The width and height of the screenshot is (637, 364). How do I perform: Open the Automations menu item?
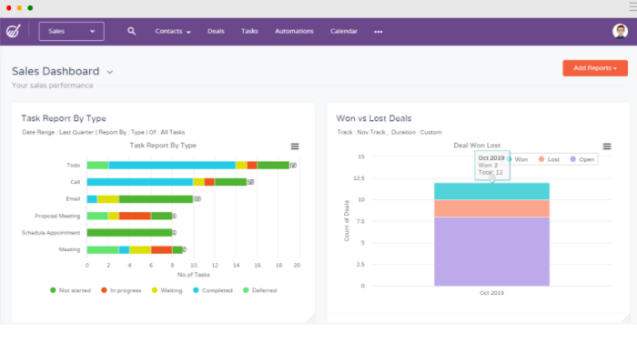294,31
